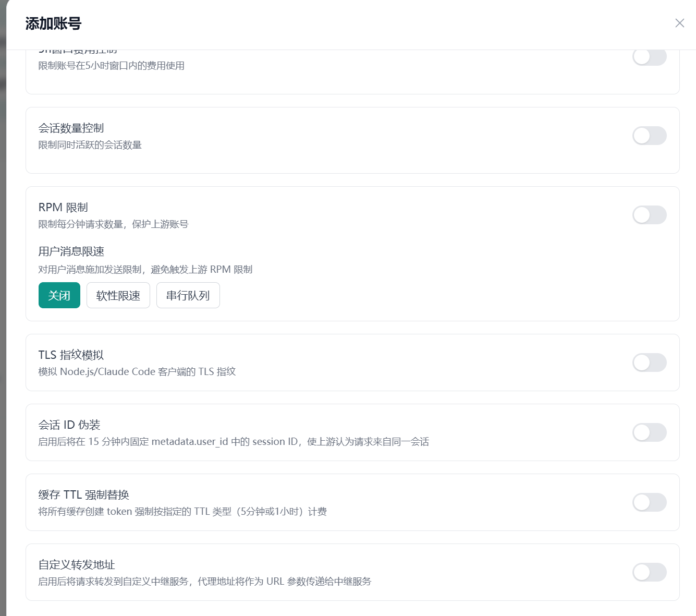Enable the 会话数量控制 switch
Image resolution: width=696 pixels, height=616 pixels.
(x=649, y=136)
